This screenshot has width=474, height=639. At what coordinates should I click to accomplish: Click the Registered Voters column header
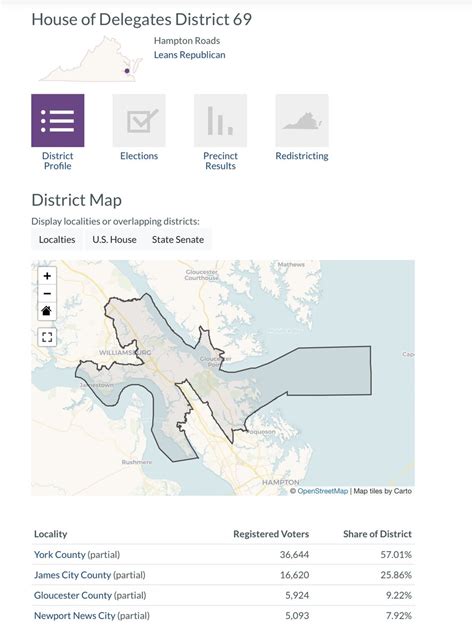tap(271, 534)
